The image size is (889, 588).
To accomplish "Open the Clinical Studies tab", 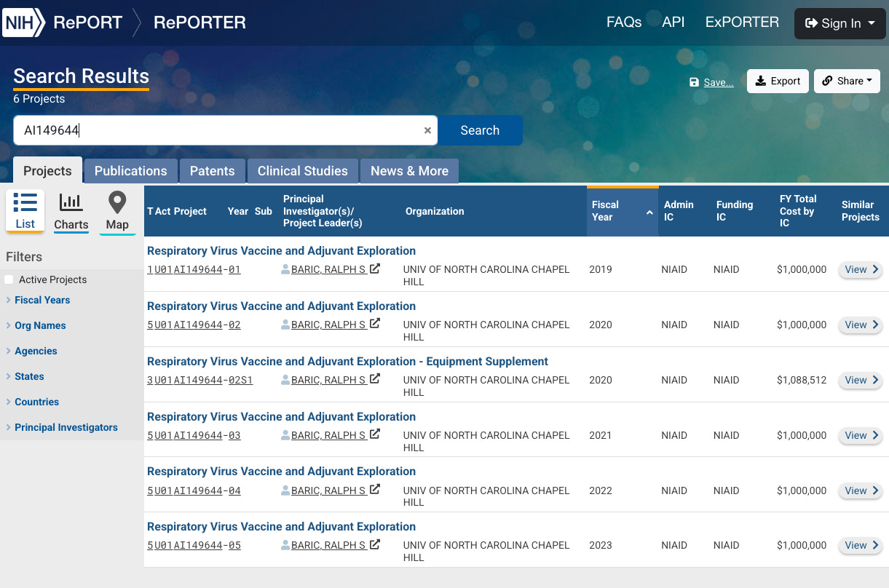I will tap(302, 171).
